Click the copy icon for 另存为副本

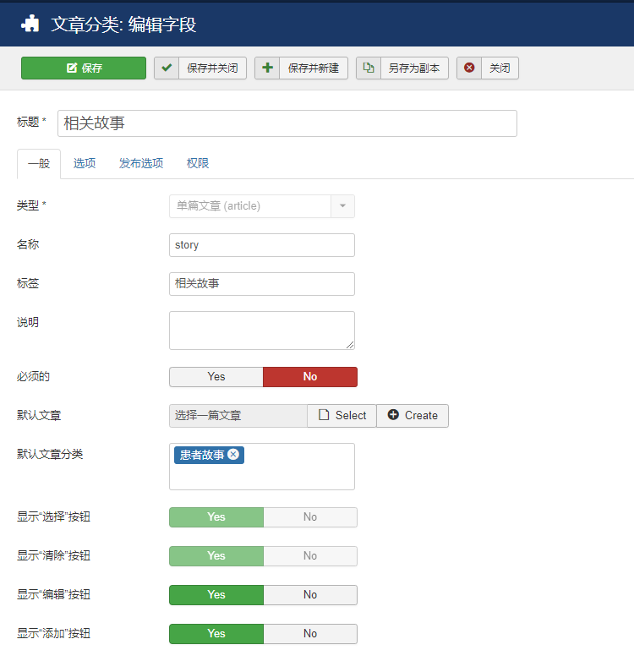[x=368, y=68]
